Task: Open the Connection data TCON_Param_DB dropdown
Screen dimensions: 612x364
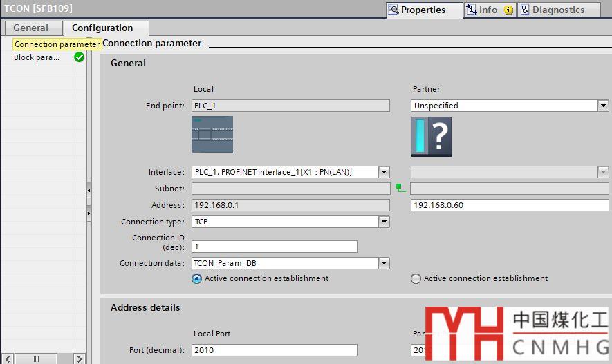Action: coord(384,263)
